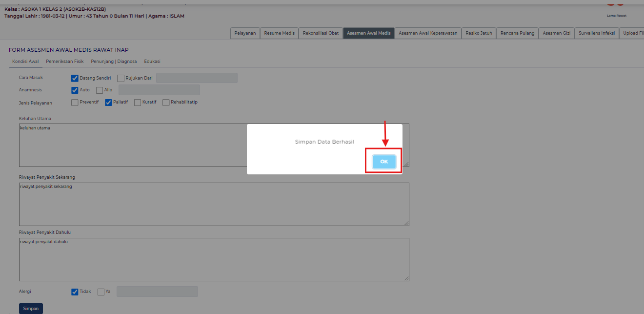Select the Resiko Jatuh tab

coord(479,33)
